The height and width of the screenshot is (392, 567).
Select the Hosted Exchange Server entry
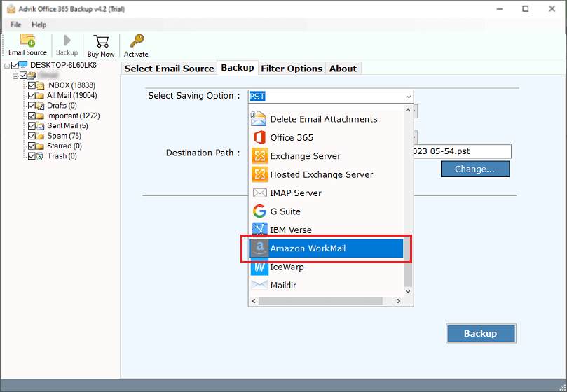[326, 174]
